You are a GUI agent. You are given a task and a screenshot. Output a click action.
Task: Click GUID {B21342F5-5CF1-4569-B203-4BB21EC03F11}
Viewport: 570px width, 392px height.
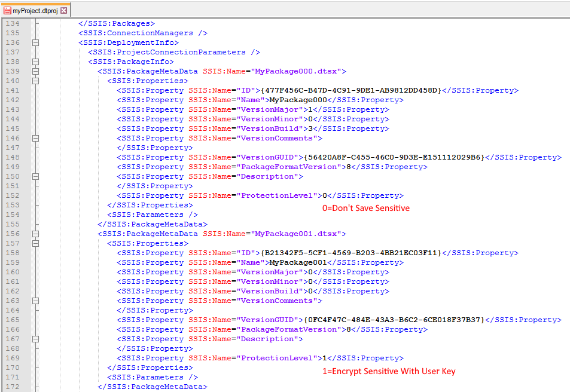coord(351,253)
